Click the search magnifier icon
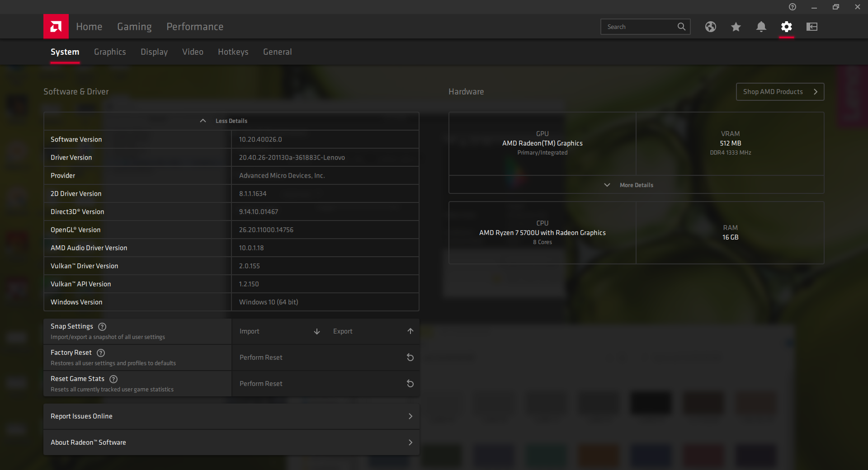 click(x=681, y=27)
